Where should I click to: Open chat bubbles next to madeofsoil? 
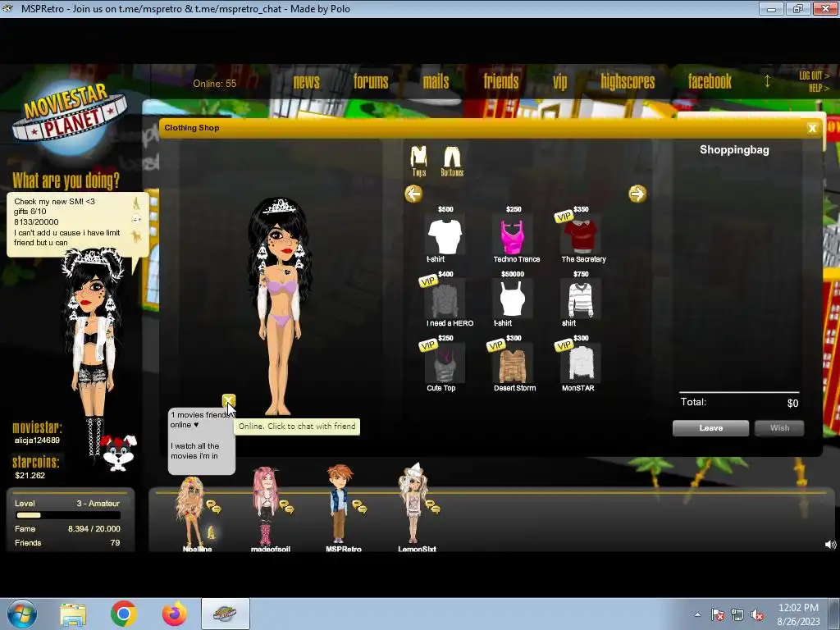[286, 507]
